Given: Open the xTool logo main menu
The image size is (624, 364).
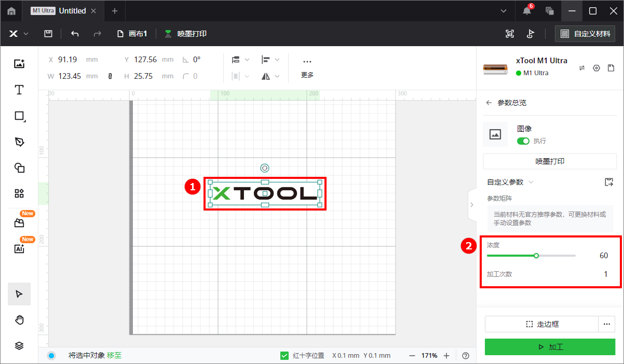Looking at the screenshot, I should [x=19, y=34].
